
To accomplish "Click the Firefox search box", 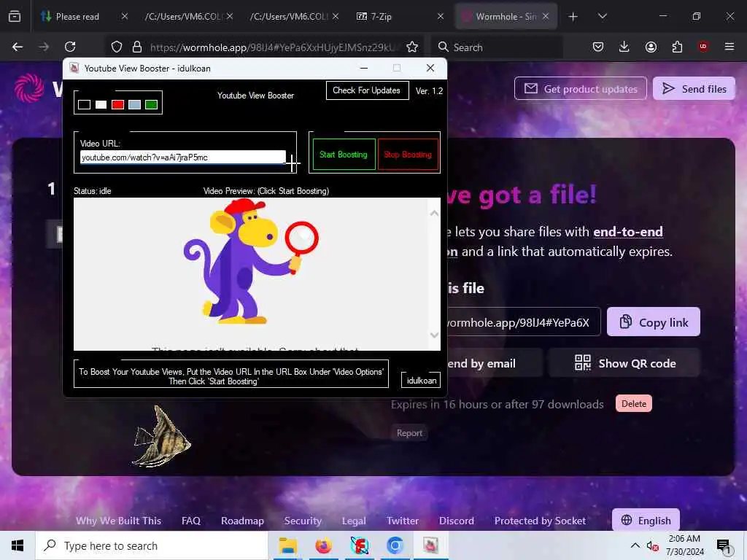I will pos(497,47).
